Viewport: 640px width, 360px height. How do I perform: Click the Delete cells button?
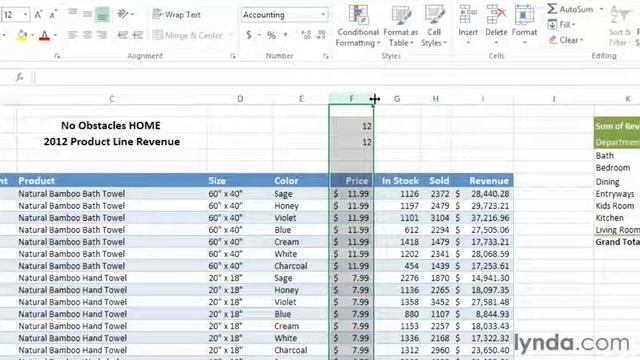click(x=496, y=25)
